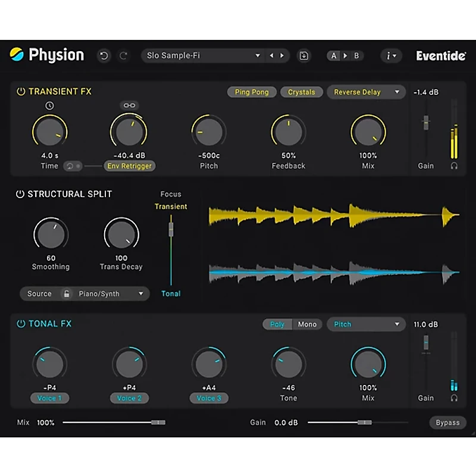Toggle the Ping Pong button
476x476 pixels.
click(x=252, y=92)
